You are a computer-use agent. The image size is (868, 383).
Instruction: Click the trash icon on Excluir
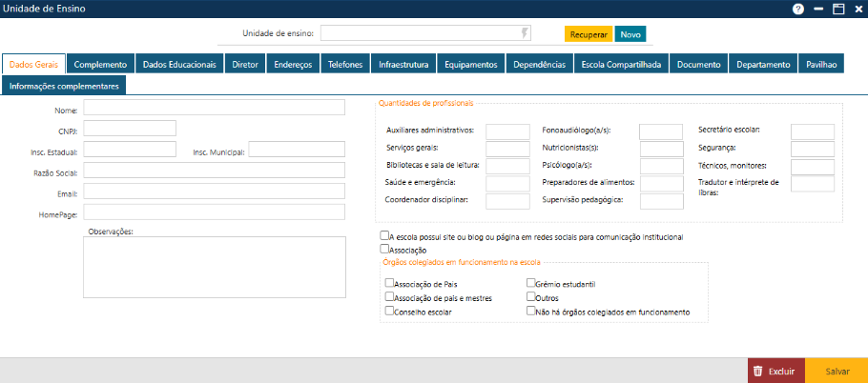(x=757, y=371)
